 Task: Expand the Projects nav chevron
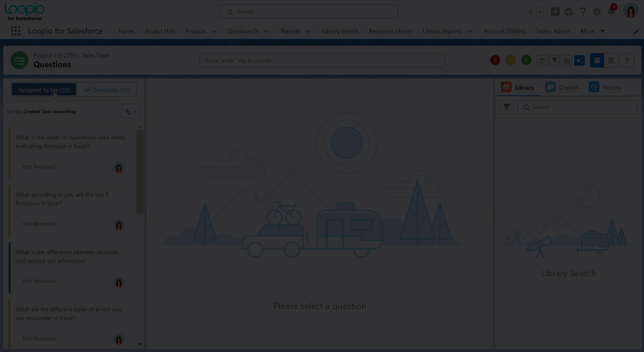[214, 31]
